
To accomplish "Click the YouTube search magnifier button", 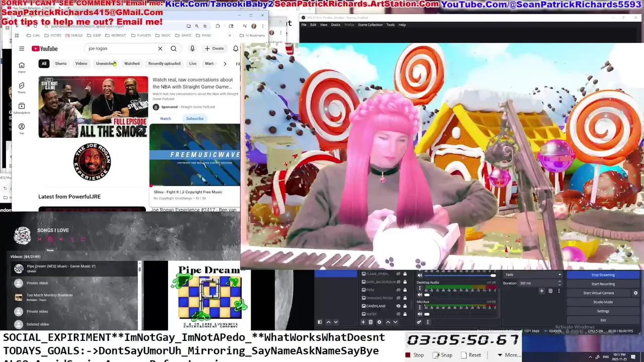I will point(174,49).
